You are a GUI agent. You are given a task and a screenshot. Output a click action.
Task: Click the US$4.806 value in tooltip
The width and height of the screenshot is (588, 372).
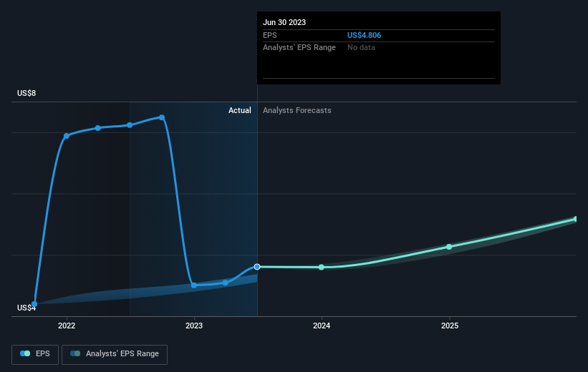pos(364,35)
